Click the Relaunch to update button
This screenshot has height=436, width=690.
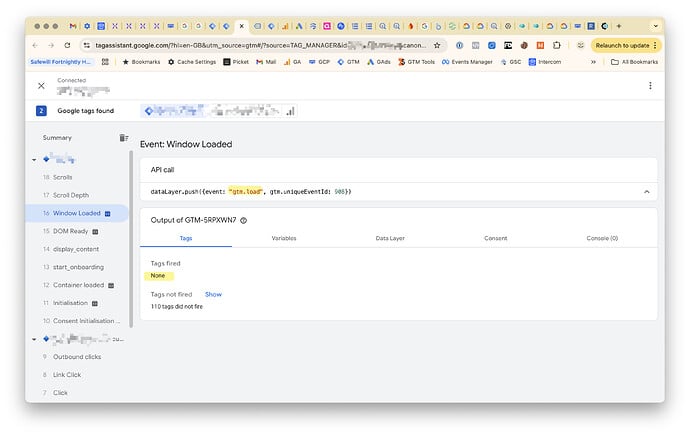[626, 45]
